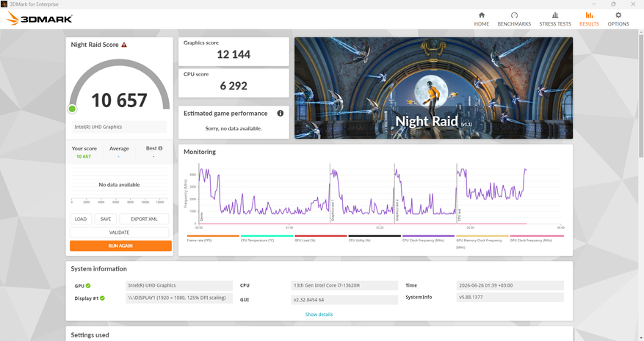The width and height of the screenshot is (644, 341).
Task: Click the SAVE button
Action: [x=106, y=219]
